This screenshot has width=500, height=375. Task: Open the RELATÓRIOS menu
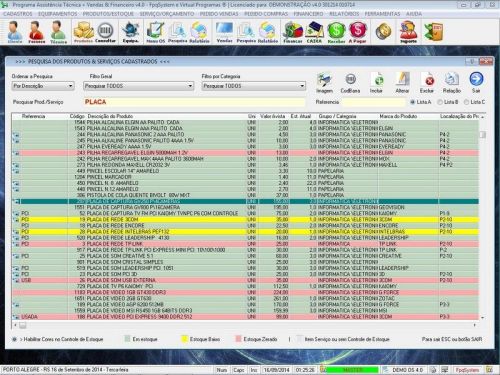[x=344, y=14]
